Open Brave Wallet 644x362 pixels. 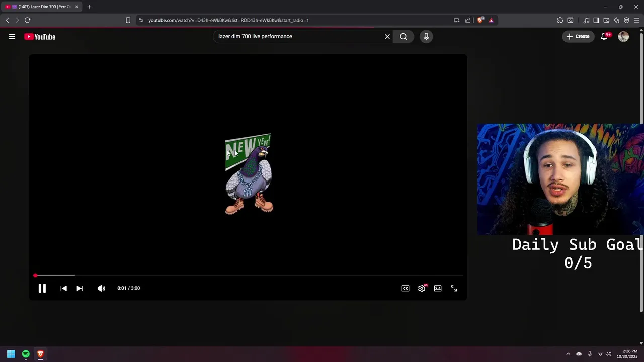(x=606, y=20)
